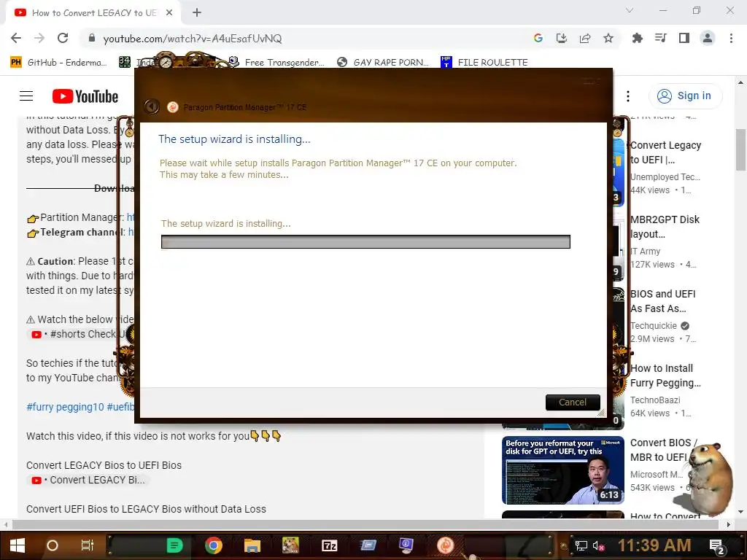Click the Microsoft video thumbnail 6:13

(563, 470)
